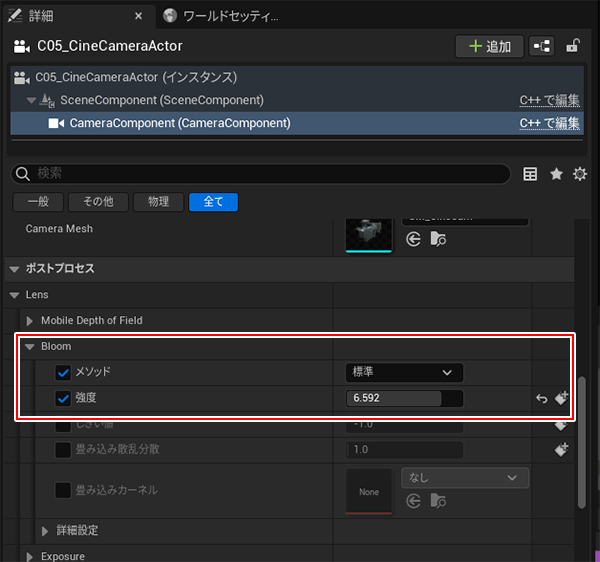Browse to the Camera Mesh asset in the content browser
Image resolution: width=600 pixels, height=562 pixels.
[x=437, y=239]
